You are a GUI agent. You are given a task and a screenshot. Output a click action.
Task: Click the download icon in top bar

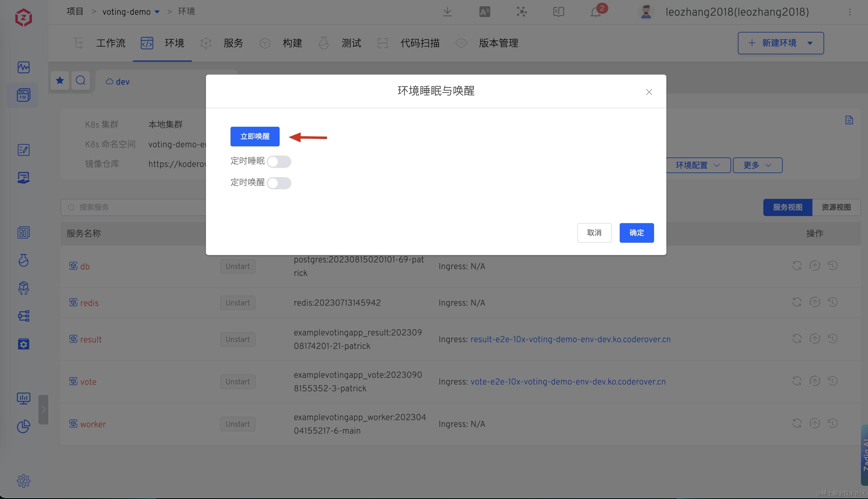[447, 12]
